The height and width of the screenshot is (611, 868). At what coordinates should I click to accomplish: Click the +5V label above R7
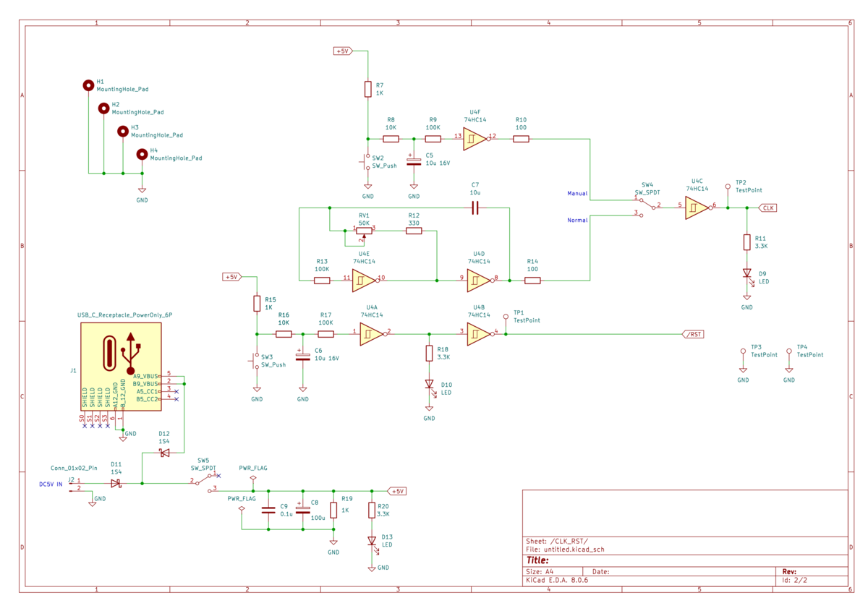tap(342, 51)
